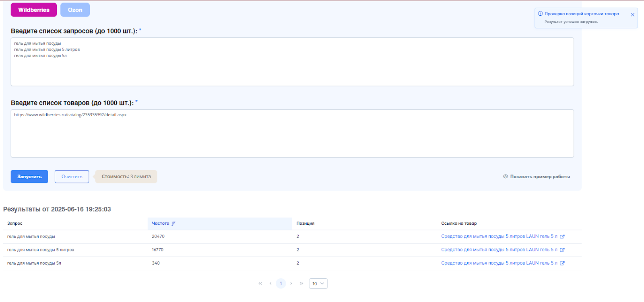644x302 pixels.
Task: Click frequency value 16770
Action: (x=157, y=250)
